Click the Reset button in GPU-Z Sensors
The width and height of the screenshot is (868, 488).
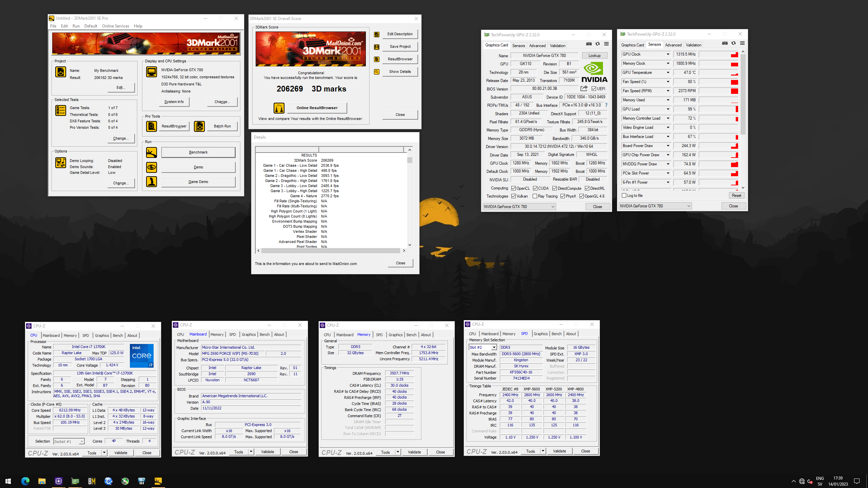tap(736, 196)
